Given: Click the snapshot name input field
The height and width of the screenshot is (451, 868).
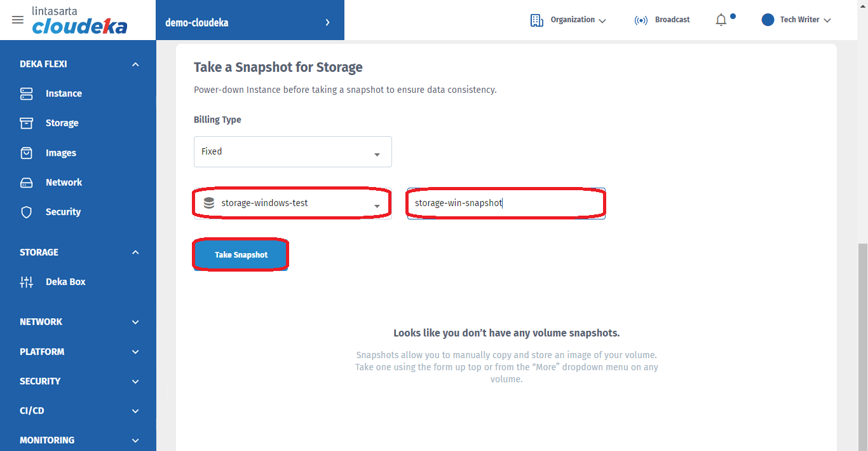Looking at the screenshot, I should [x=506, y=204].
